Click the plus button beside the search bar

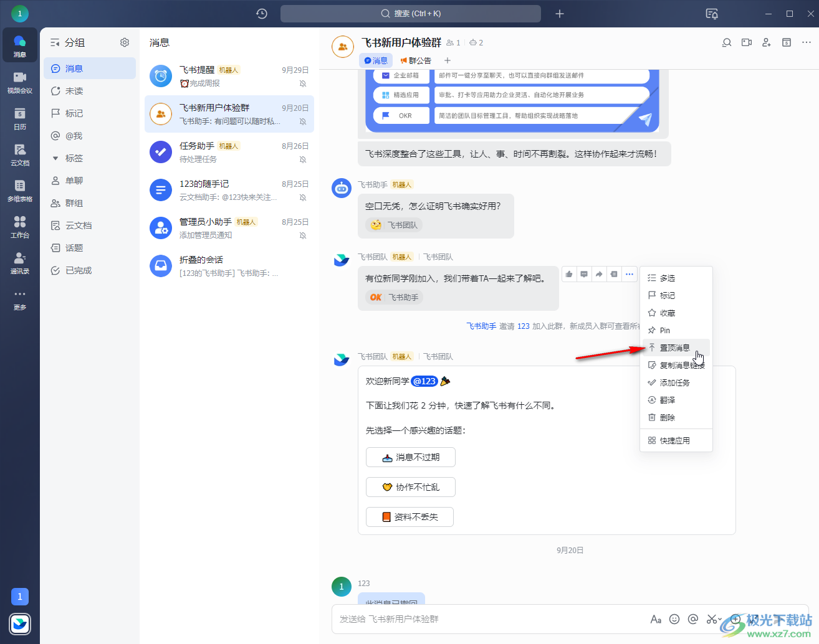point(560,14)
